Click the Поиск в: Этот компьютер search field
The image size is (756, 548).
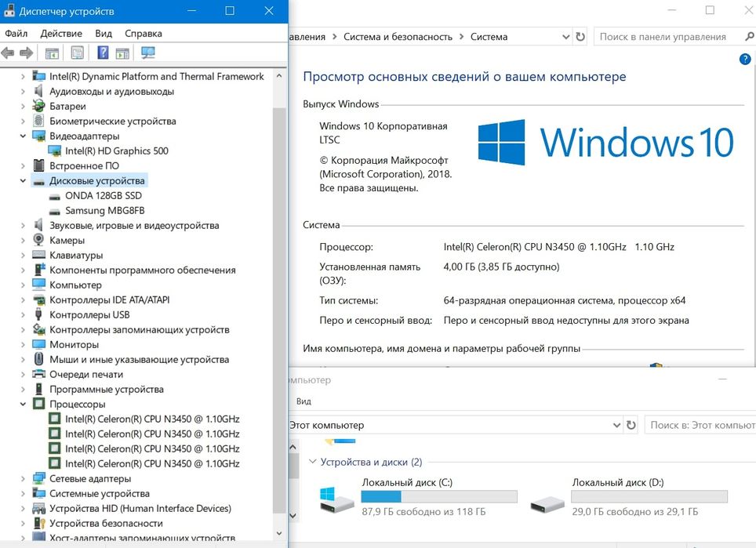700,425
